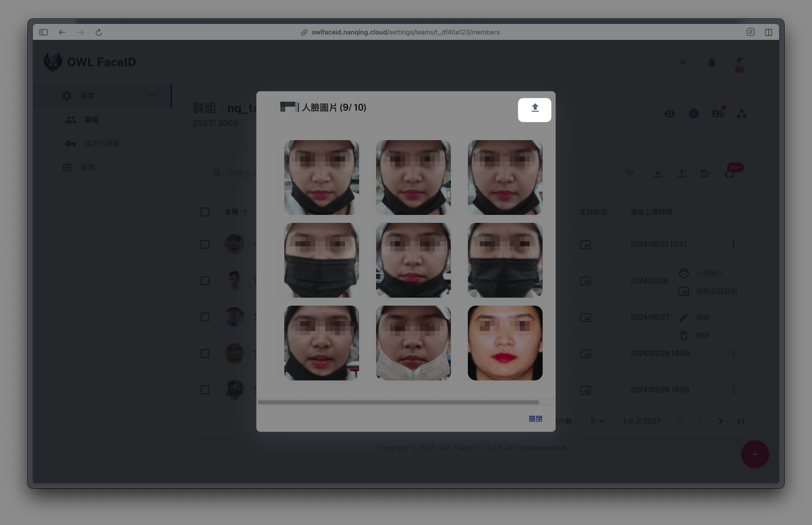Download the member list
The width and height of the screenshot is (812, 525).
657,173
